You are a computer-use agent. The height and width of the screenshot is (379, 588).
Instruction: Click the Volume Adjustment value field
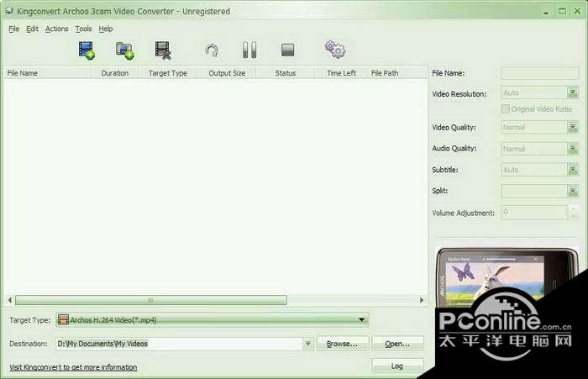tap(534, 213)
